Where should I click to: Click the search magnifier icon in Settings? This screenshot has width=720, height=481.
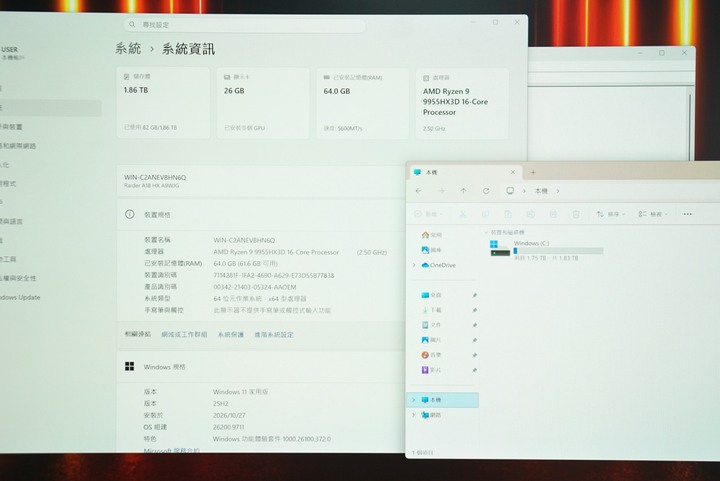132,24
